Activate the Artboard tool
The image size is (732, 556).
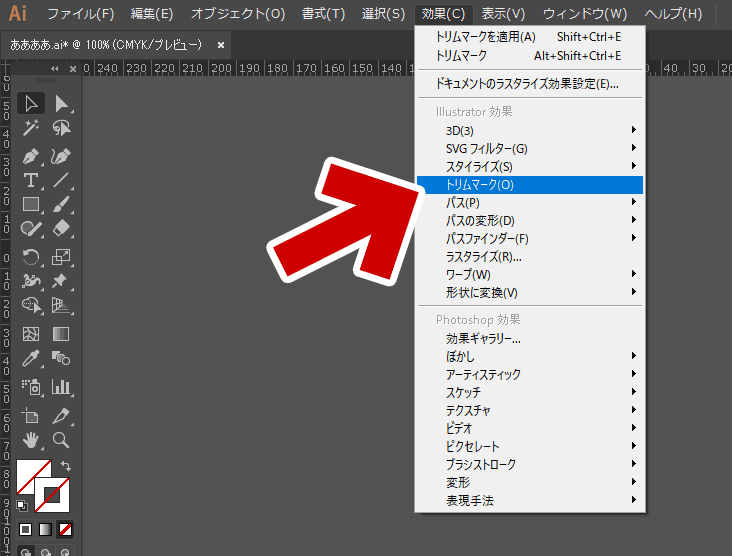(31, 415)
